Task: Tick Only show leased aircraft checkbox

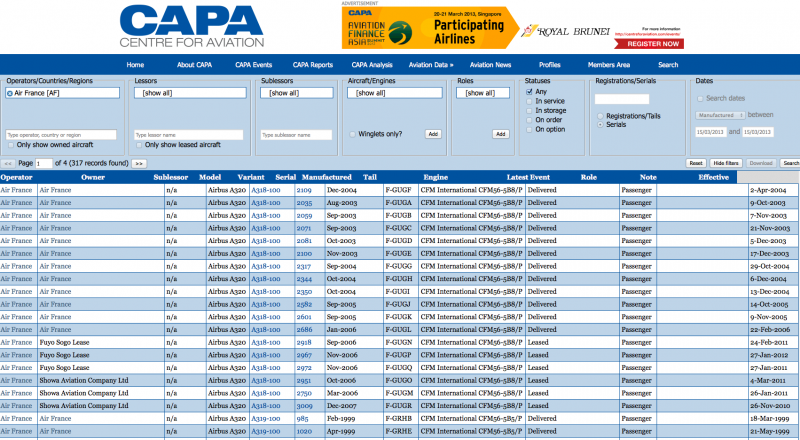Action: [139, 145]
